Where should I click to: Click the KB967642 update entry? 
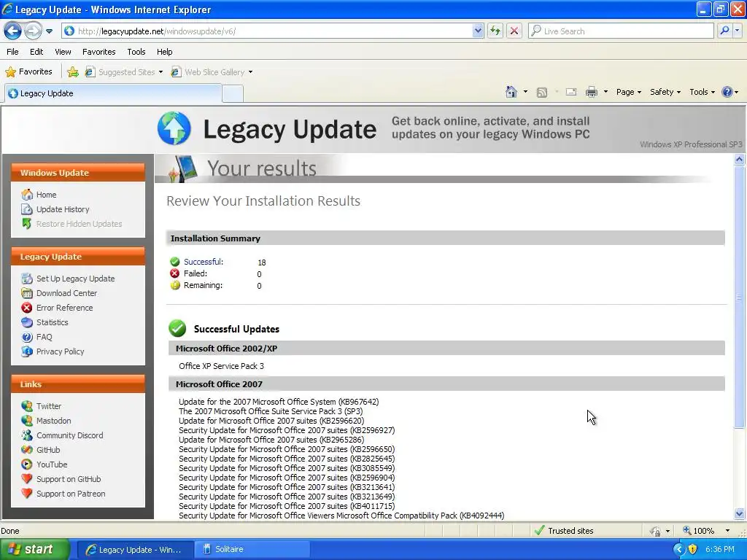coord(279,402)
